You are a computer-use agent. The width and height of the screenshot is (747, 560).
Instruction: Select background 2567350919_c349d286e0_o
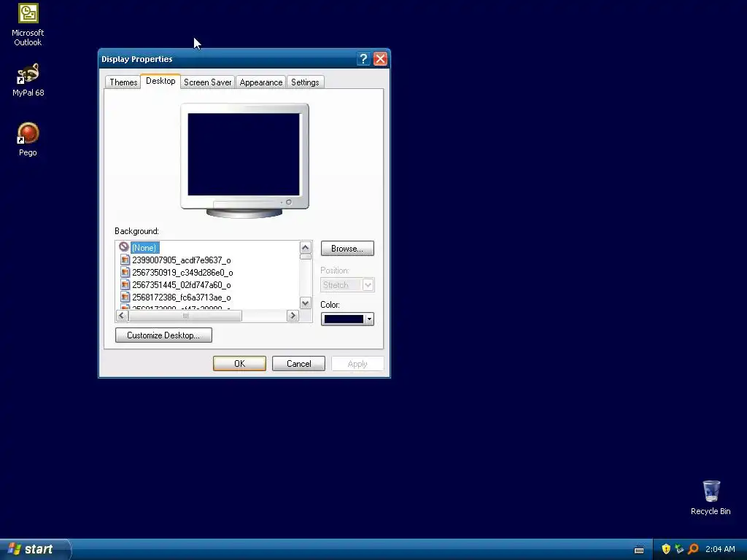click(x=182, y=273)
